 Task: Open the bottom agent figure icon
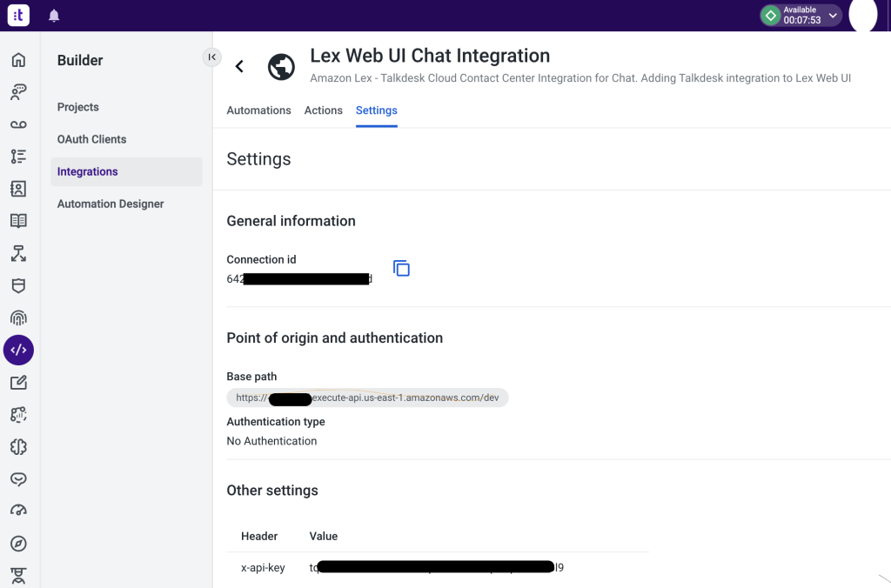point(18,576)
